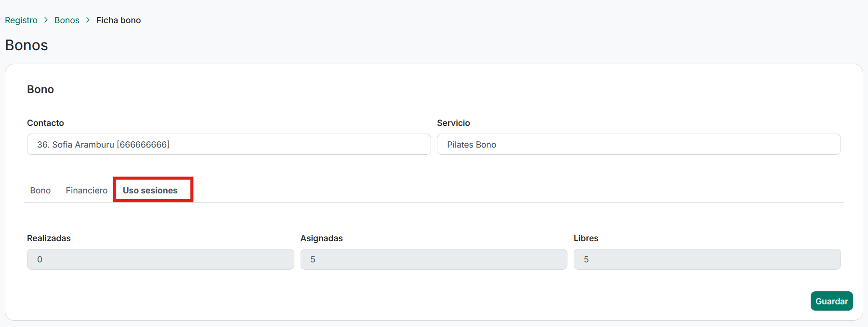The height and width of the screenshot is (327, 868).
Task: Switch to the Bono tab
Action: [40, 191]
